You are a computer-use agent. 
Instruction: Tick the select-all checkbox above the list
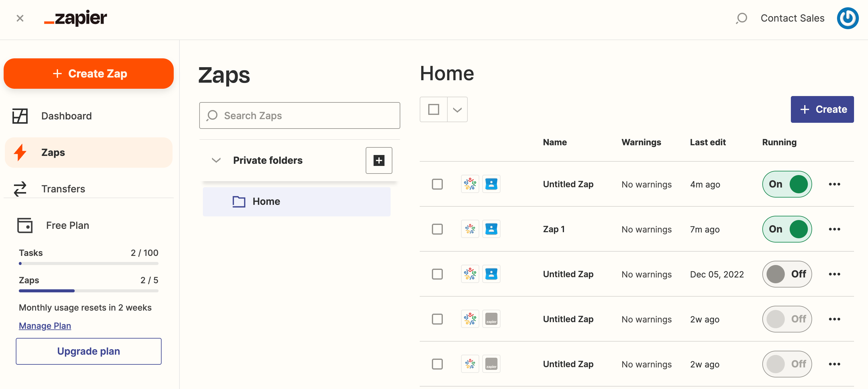[433, 109]
